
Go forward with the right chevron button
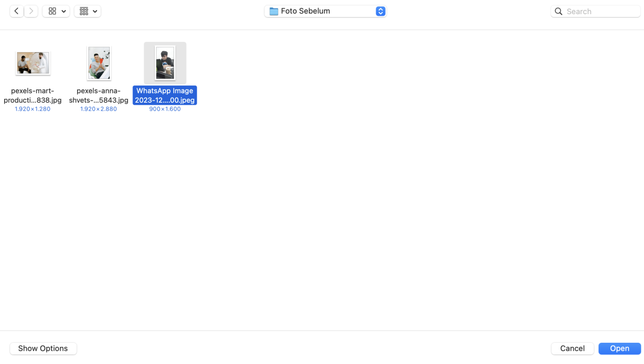click(x=31, y=11)
